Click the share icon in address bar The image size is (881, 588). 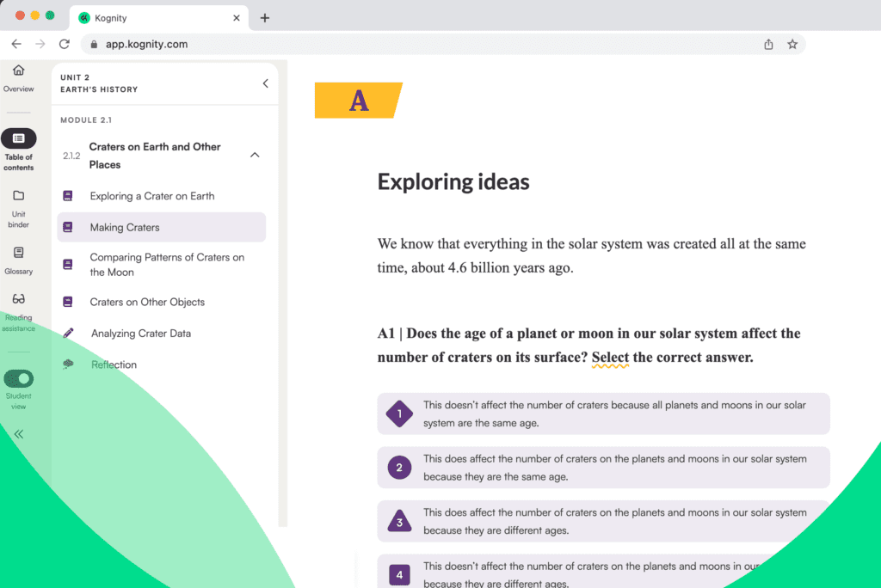pos(768,45)
